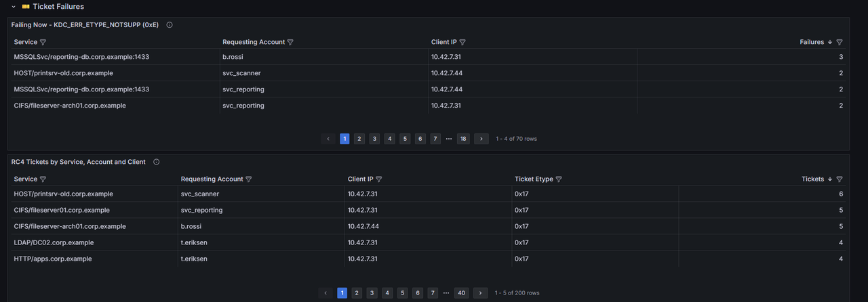Filter Client IP column in RC4 Tickets table

[x=379, y=179]
